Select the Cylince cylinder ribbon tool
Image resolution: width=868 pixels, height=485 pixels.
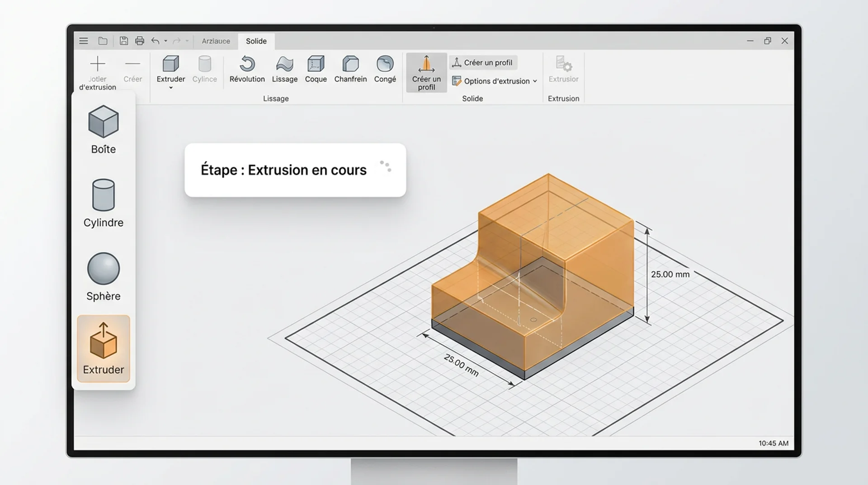pos(205,69)
